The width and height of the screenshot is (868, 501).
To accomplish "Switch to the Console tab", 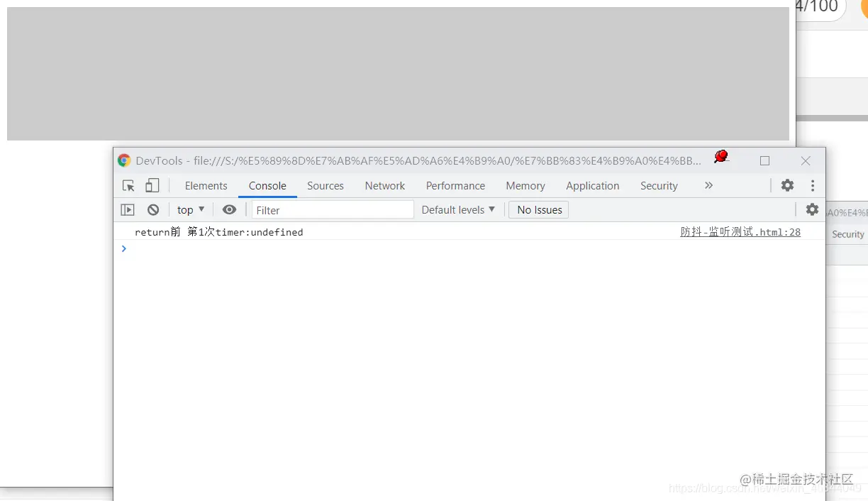I will click(267, 186).
